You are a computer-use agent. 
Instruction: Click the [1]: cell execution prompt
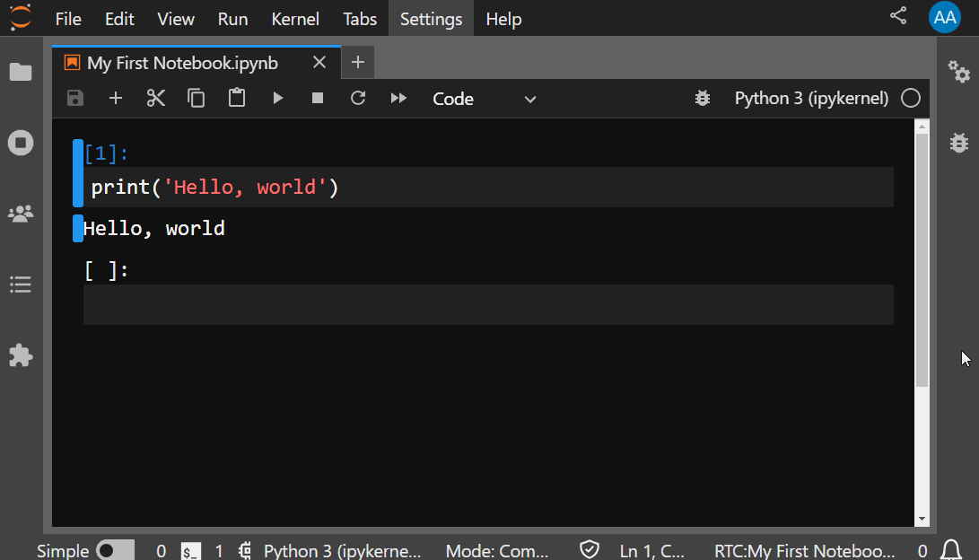[x=106, y=153]
